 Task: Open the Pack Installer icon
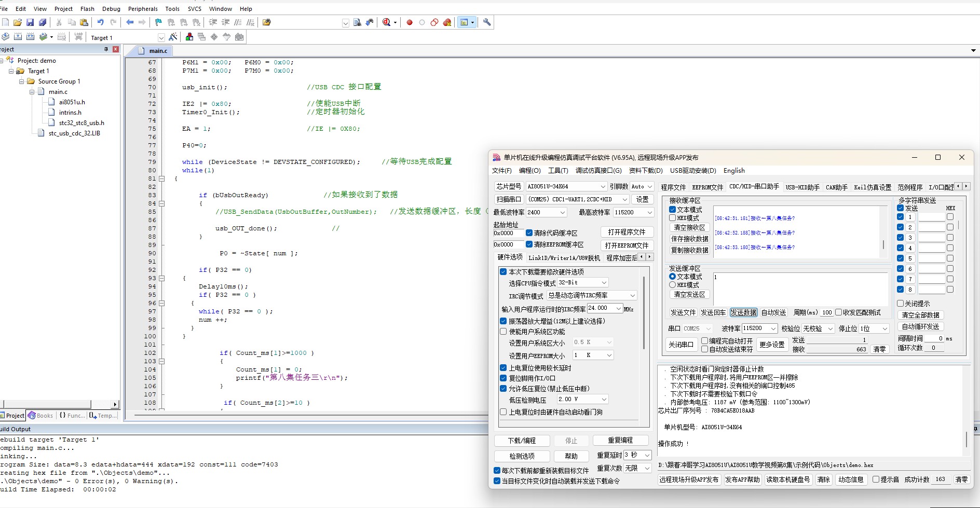239,37
